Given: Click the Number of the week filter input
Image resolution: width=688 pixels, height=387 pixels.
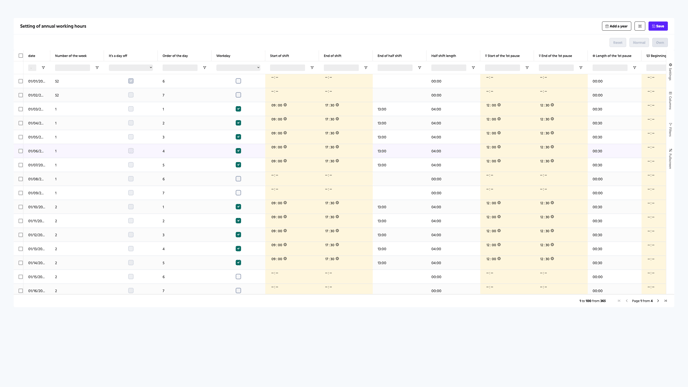Looking at the screenshot, I should [72, 68].
